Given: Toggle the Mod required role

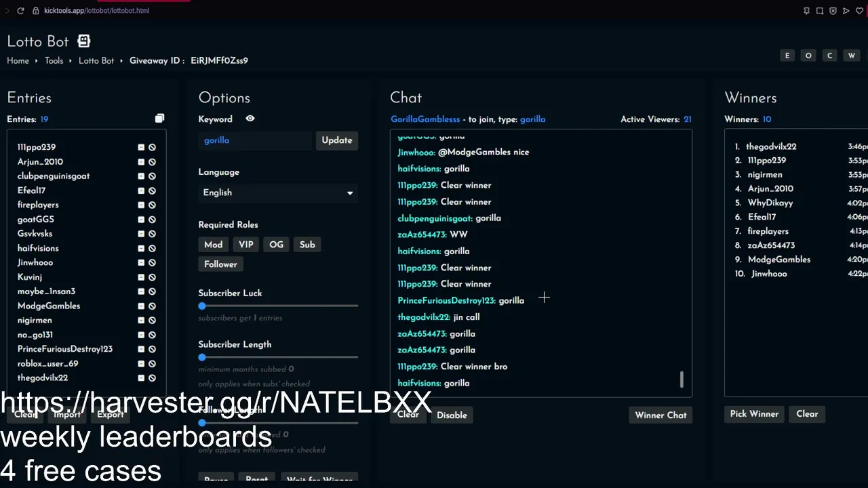Looking at the screenshot, I should click(213, 245).
